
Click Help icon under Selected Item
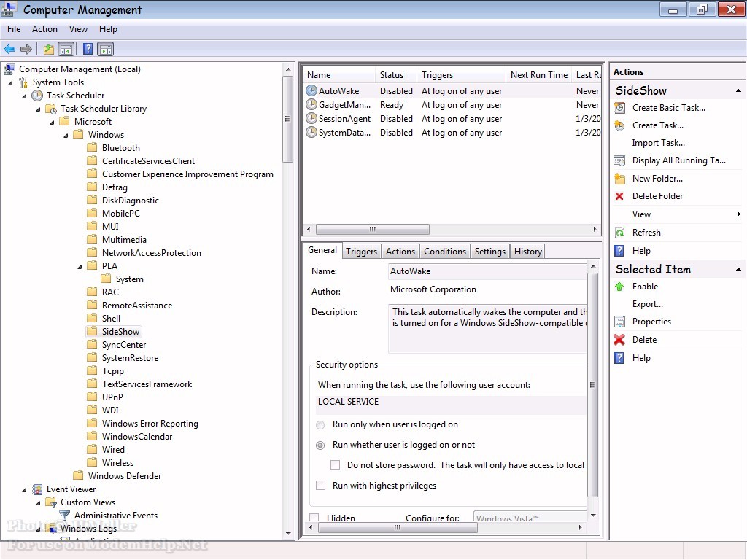coord(619,357)
